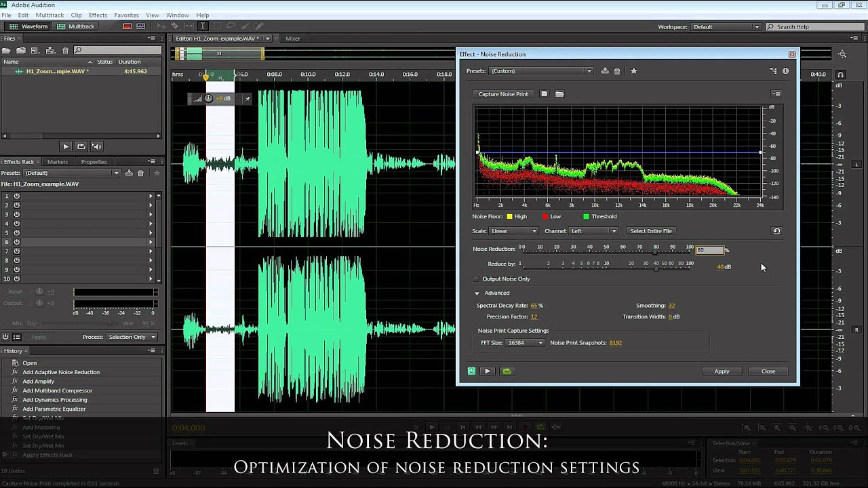
Task: Click the Files panel search field
Action: pos(119,50)
